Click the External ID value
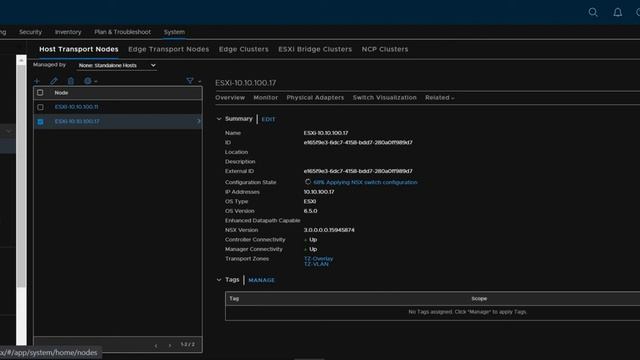Screen dimensions: 640x360 (x=358, y=171)
